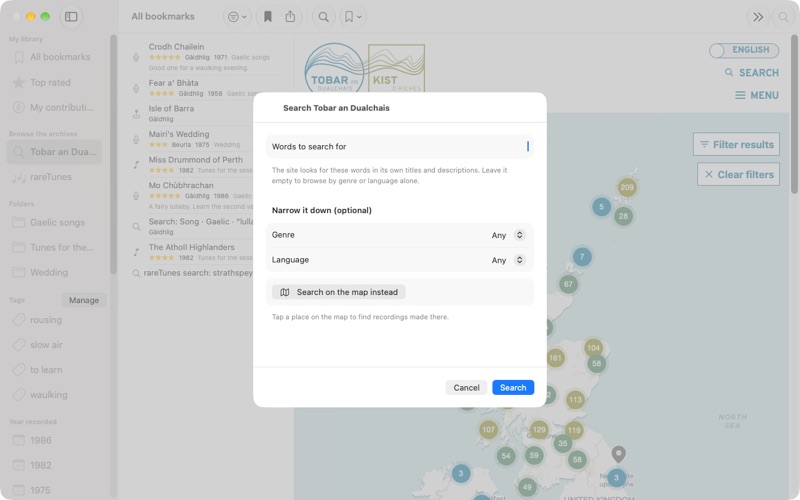Filter by year 1982
Screen dimensions: 800x500
pyautogui.click(x=55, y=465)
